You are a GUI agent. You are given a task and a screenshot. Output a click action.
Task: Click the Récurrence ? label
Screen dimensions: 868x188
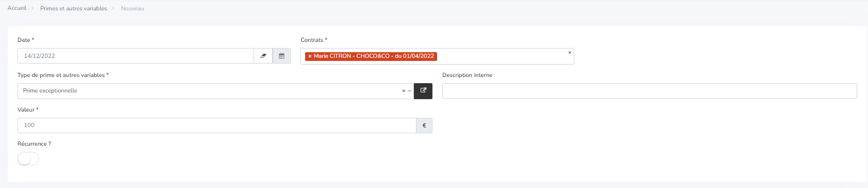click(x=34, y=144)
